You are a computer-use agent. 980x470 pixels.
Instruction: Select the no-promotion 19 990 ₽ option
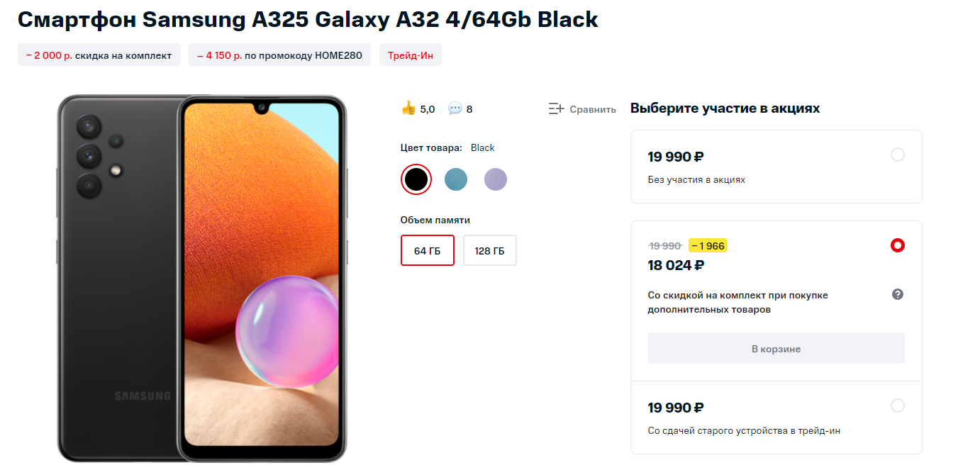[x=897, y=155]
